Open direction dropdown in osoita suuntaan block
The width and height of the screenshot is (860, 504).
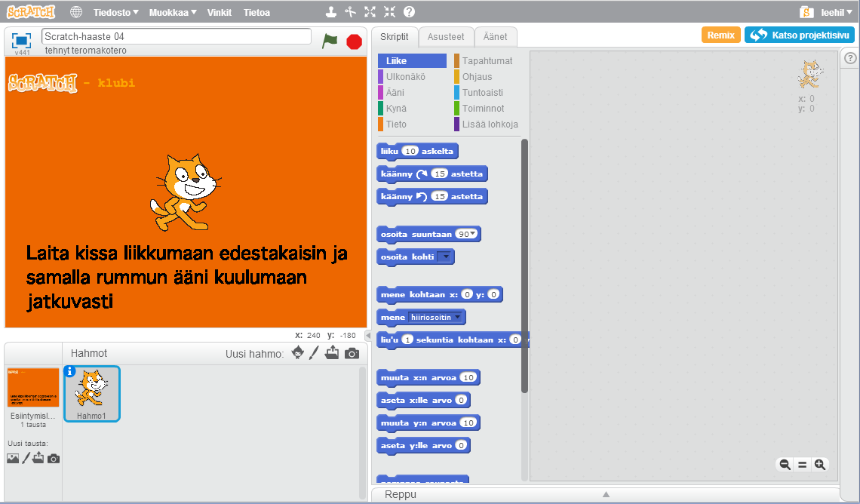tap(468, 234)
